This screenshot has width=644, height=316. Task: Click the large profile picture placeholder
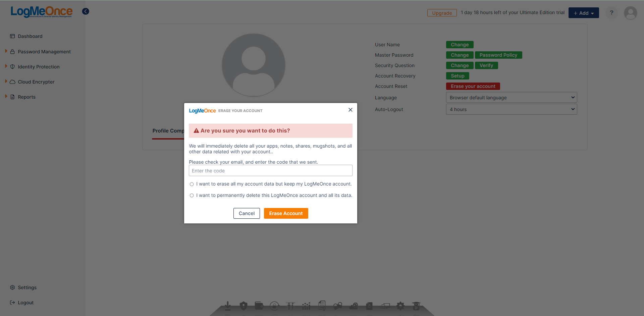click(x=254, y=65)
